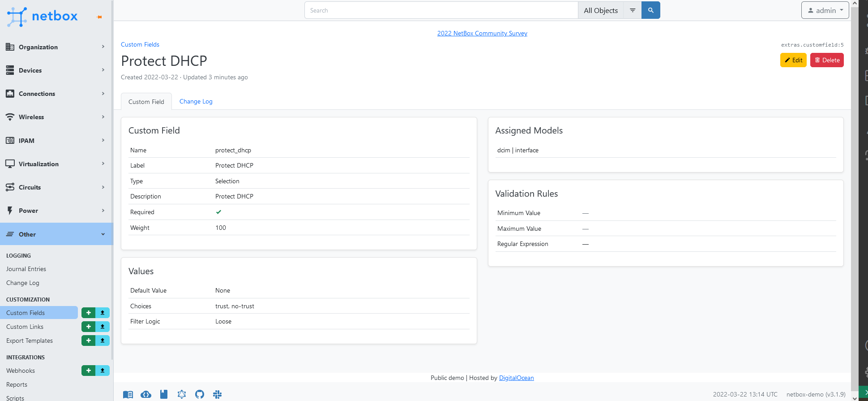Viewport: 868px width, 401px height.
Task: Open Journal Entries in sidebar
Action: tap(26, 269)
